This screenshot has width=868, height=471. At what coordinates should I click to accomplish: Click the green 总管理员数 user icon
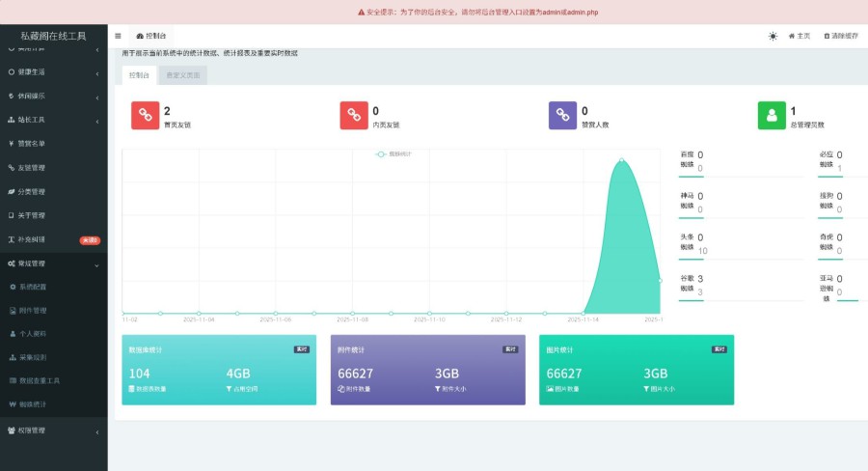[x=772, y=115]
